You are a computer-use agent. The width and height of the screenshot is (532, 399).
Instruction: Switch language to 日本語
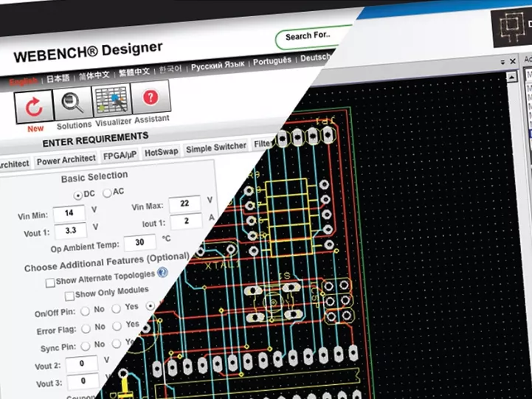(58, 79)
